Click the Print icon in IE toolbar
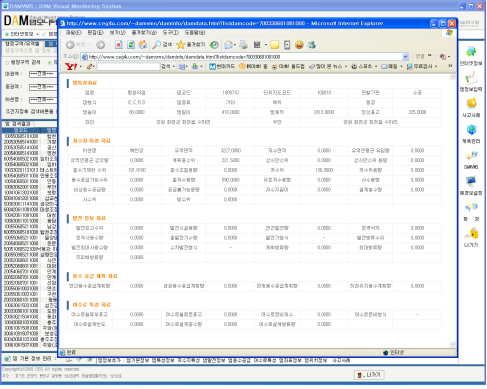 click(x=243, y=45)
